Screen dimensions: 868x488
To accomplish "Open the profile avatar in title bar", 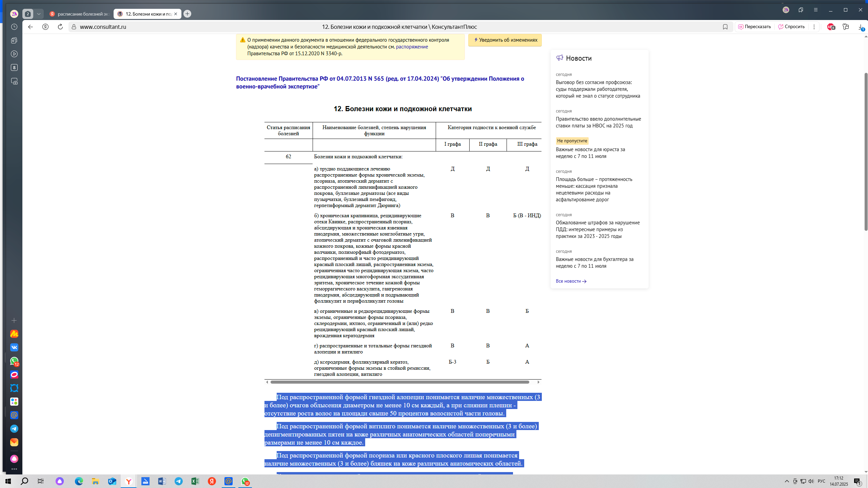I will pyautogui.click(x=786, y=10).
